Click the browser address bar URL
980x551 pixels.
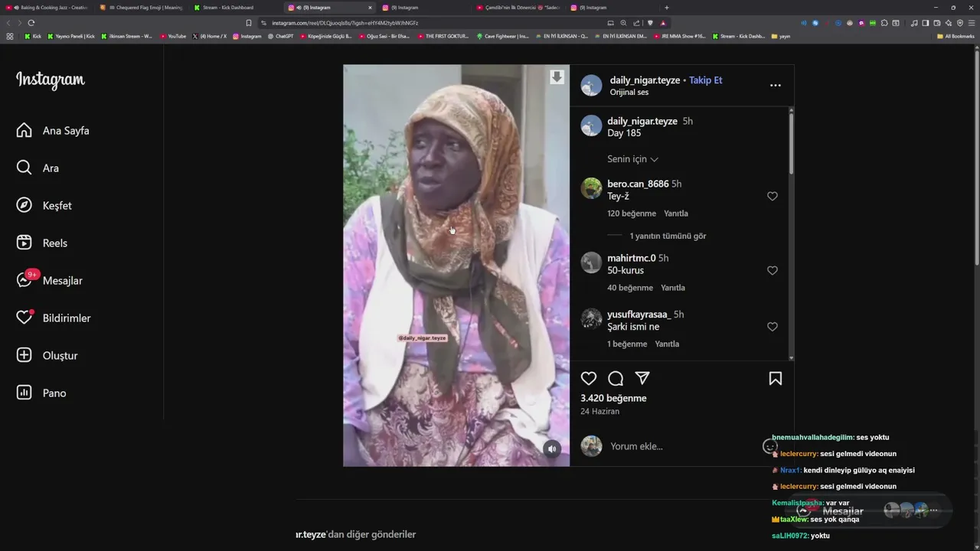[x=345, y=23]
